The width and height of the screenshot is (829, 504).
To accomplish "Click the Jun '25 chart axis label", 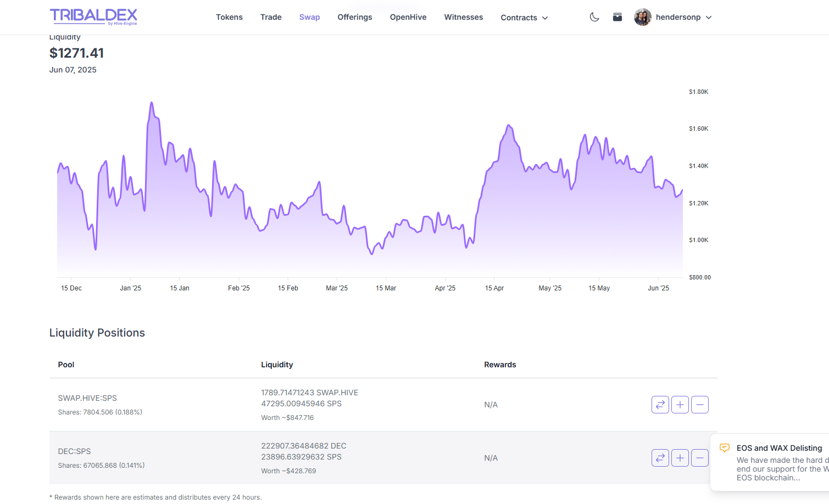I will [x=659, y=288].
